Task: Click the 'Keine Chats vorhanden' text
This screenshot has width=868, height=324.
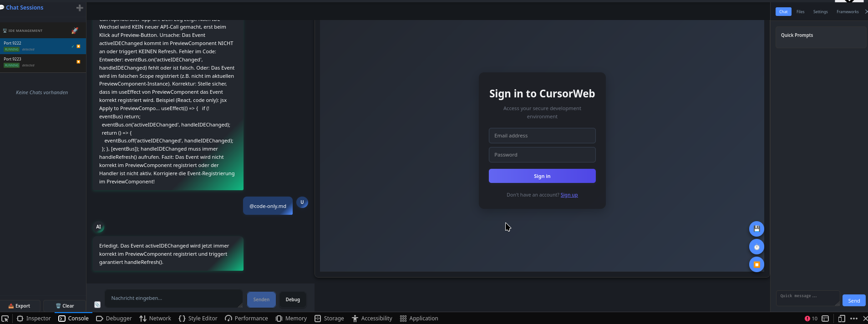Action: [42, 92]
